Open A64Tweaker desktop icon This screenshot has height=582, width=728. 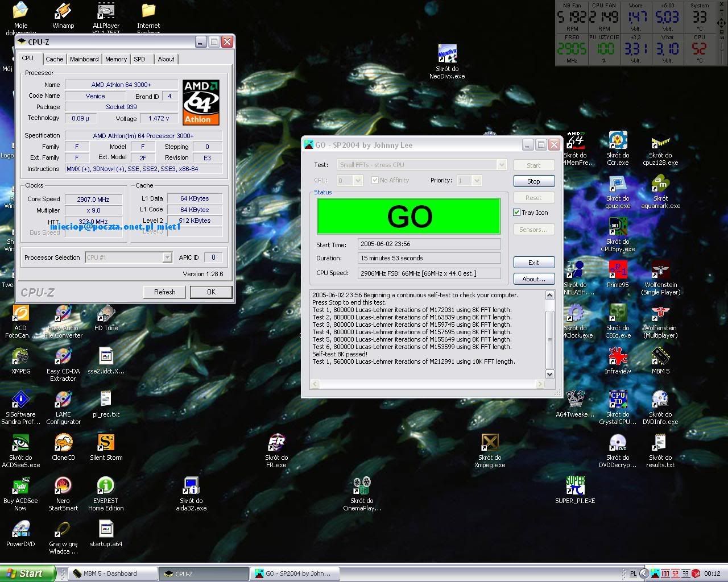click(575, 404)
